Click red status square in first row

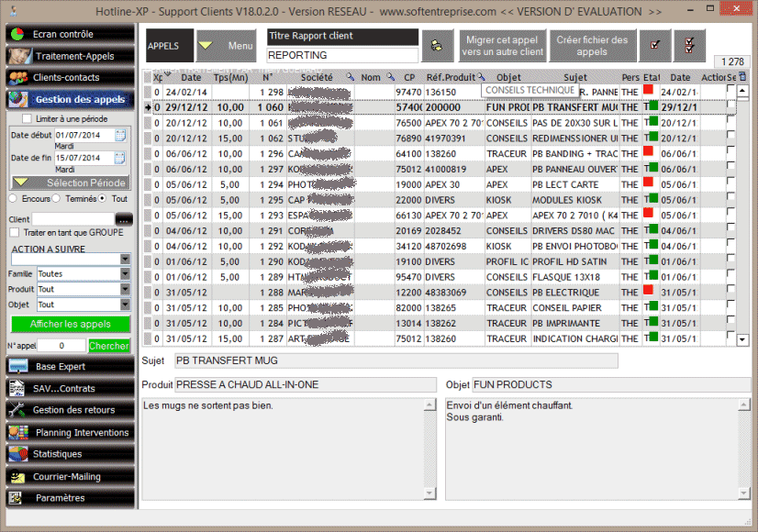[648, 90]
